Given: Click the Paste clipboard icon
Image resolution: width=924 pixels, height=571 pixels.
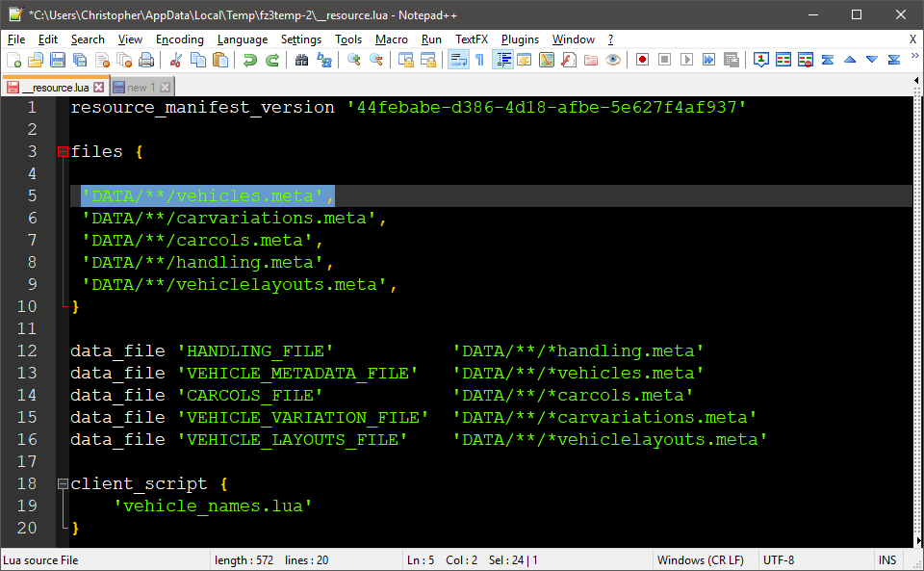Looking at the screenshot, I should (x=220, y=60).
